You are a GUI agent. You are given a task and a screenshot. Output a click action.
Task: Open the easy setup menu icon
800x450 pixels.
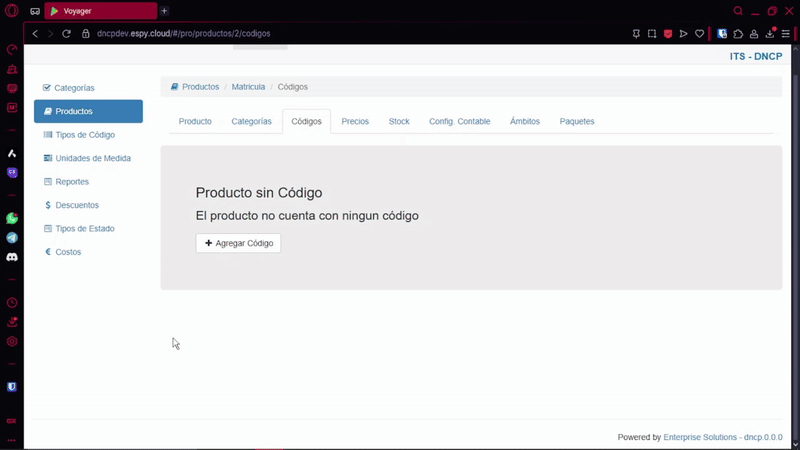[786, 34]
